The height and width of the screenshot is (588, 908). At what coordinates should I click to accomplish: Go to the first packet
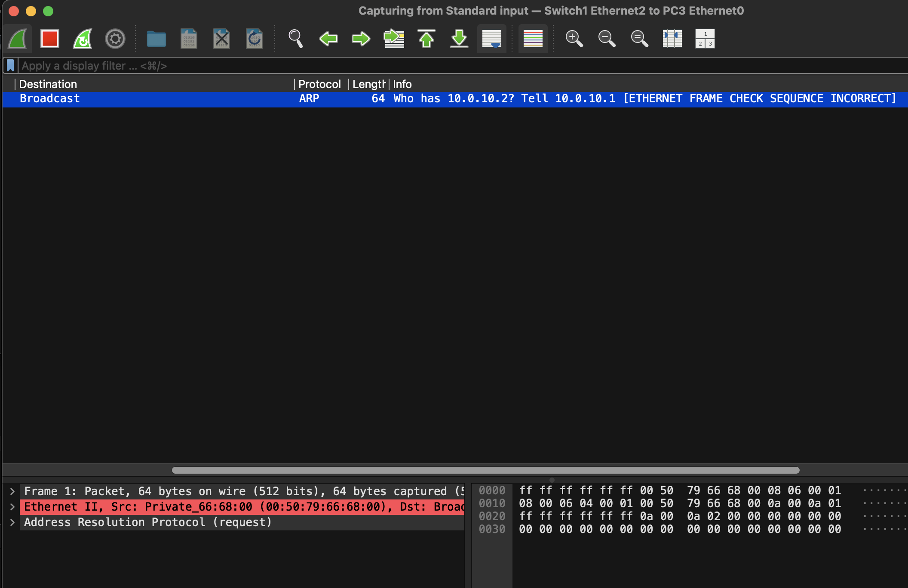click(x=426, y=39)
